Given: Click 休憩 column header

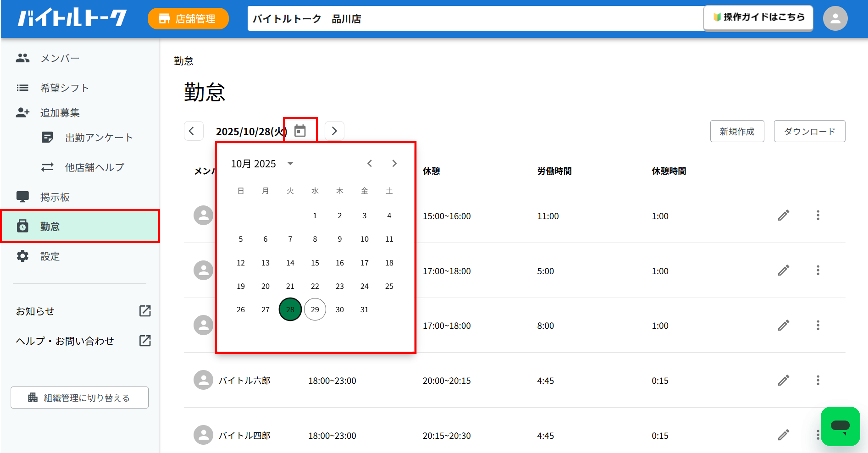Looking at the screenshot, I should tap(431, 171).
